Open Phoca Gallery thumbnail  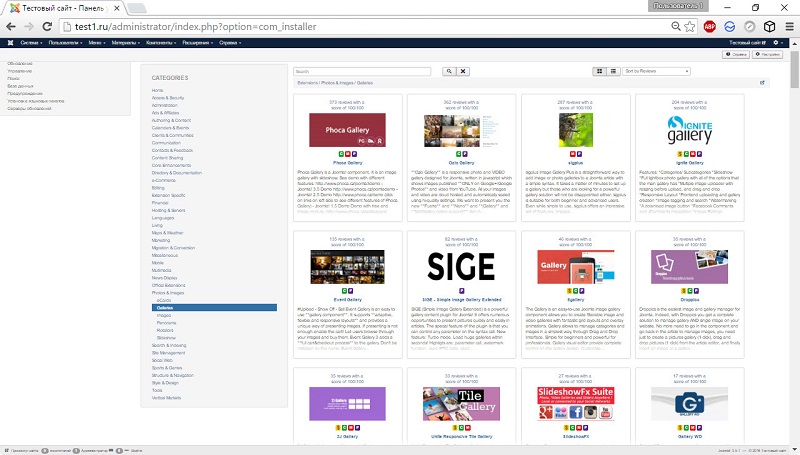point(347,130)
